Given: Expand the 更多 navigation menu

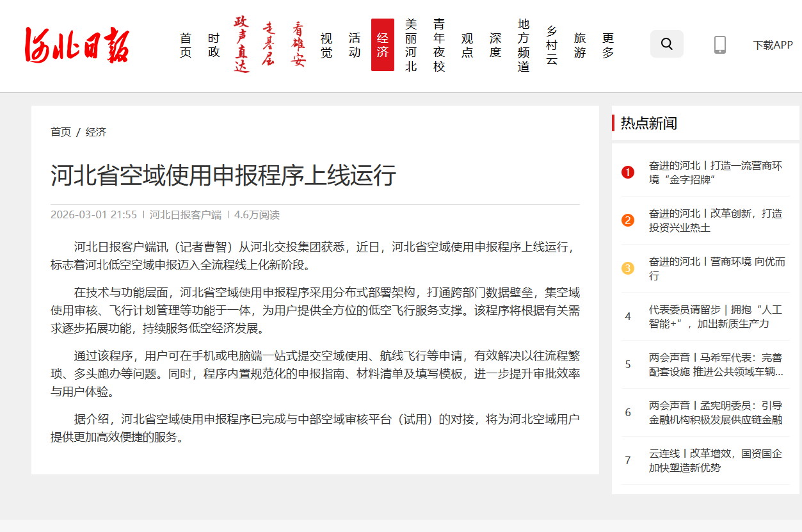Looking at the screenshot, I should click(x=608, y=45).
